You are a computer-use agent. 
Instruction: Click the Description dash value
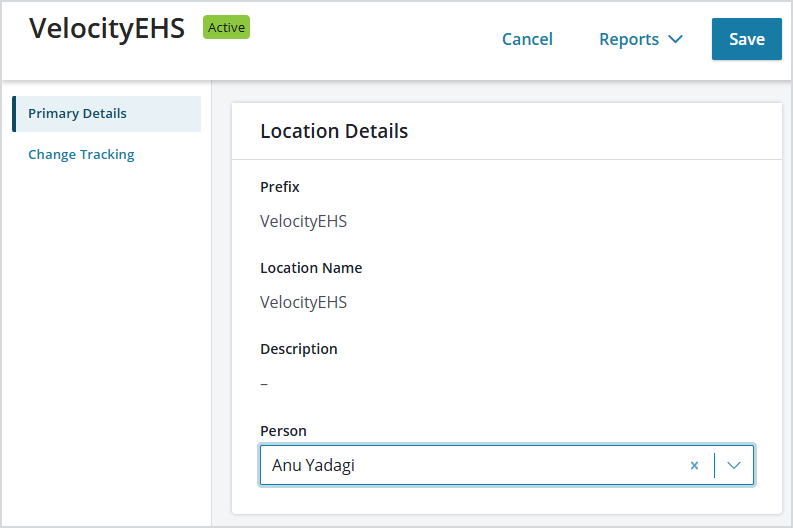tap(264, 384)
